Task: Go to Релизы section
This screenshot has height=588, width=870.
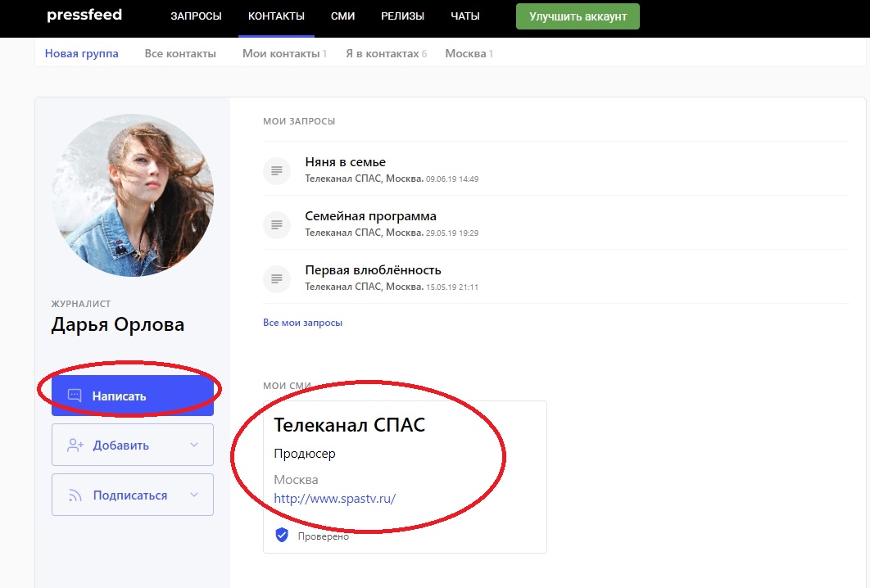Action: point(402,16)
